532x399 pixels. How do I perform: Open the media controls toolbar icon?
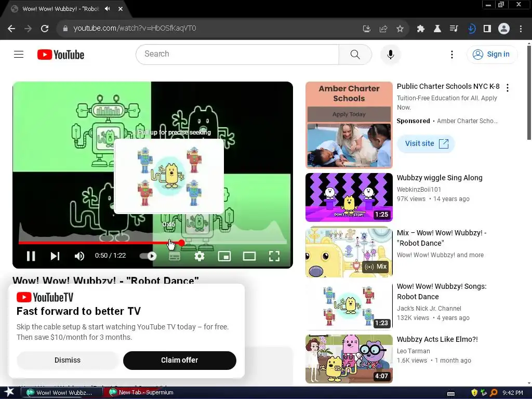coord(454,29)
